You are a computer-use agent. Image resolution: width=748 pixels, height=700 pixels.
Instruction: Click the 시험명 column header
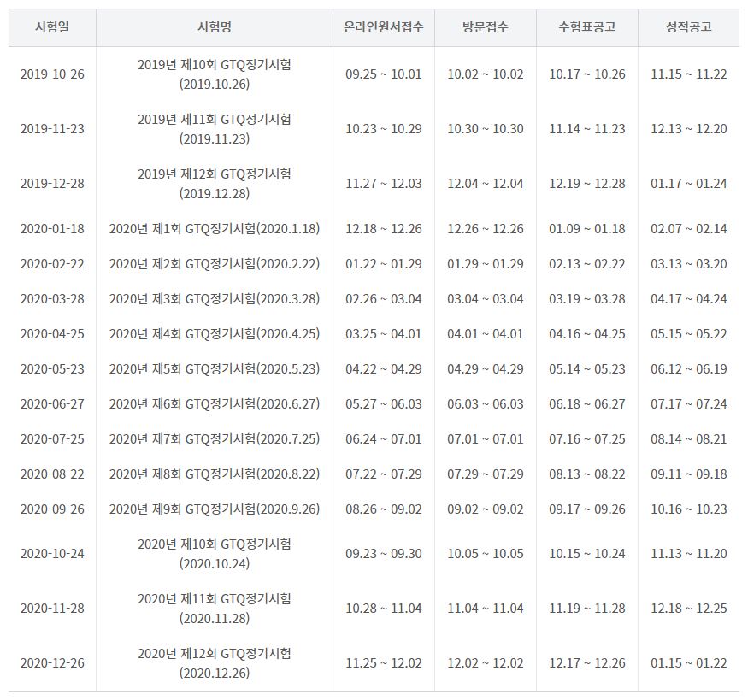[215, 26]
